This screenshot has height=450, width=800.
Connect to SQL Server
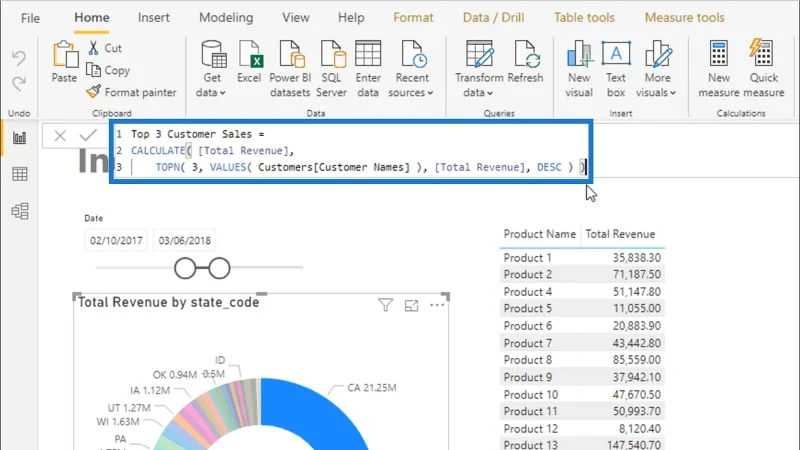(x=332, y=69)
